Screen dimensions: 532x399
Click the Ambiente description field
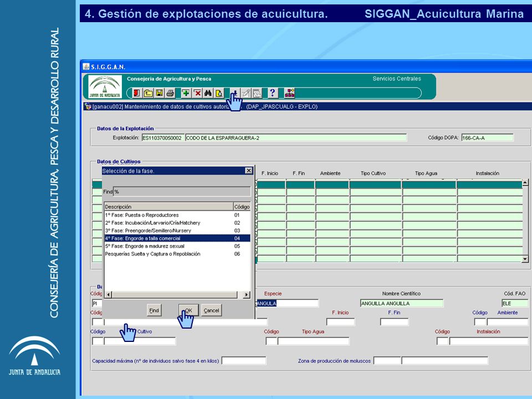coord(508,321)
